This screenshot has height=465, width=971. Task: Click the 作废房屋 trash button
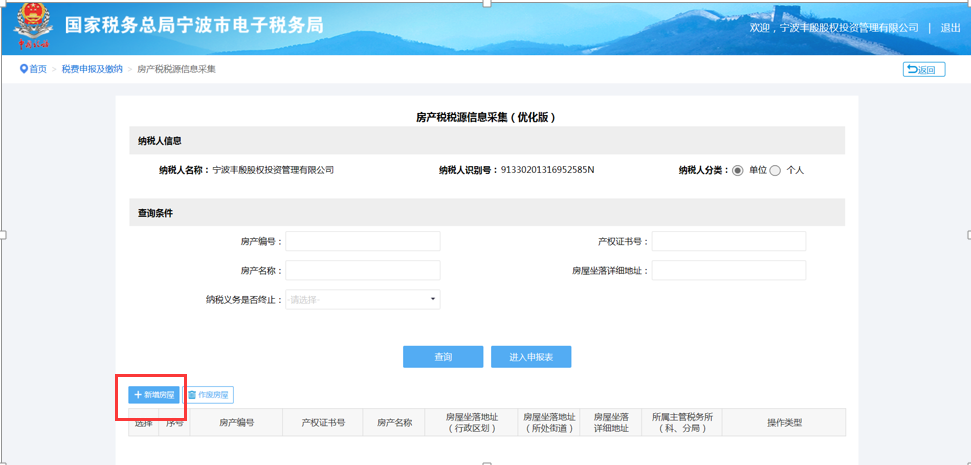click(x=210, y=395)
